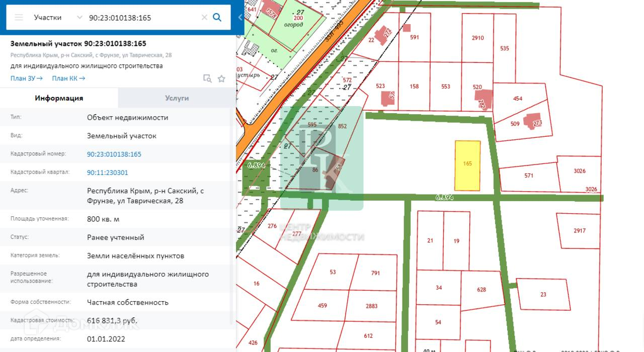Click the value Частная собственность

point(128,303)
